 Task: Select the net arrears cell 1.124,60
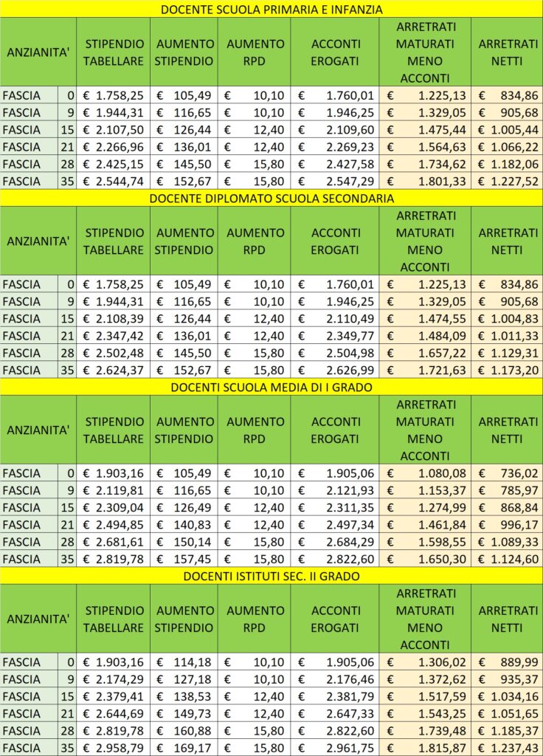click(507, 560)
